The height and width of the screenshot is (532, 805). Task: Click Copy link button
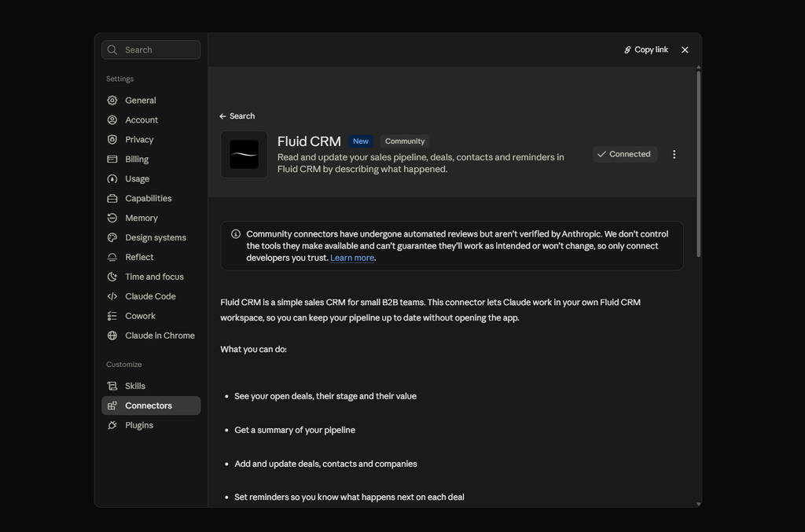click(646, 50)
